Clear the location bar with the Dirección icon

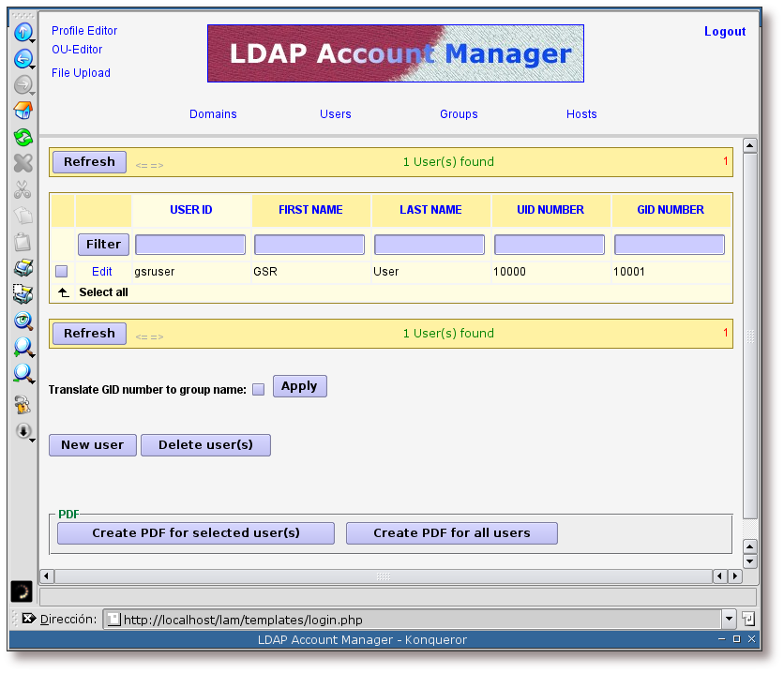click(x=28, y=619)
